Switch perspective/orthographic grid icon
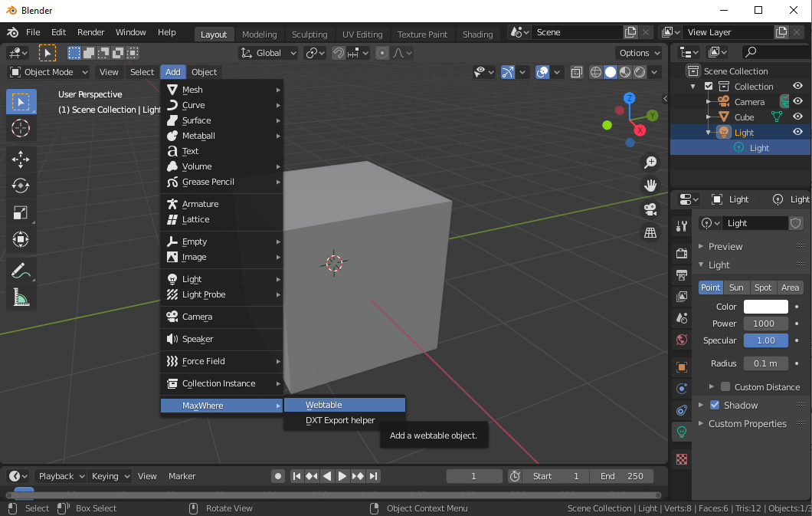This screenshot has height=516, width=812. (x=650, y=232)
